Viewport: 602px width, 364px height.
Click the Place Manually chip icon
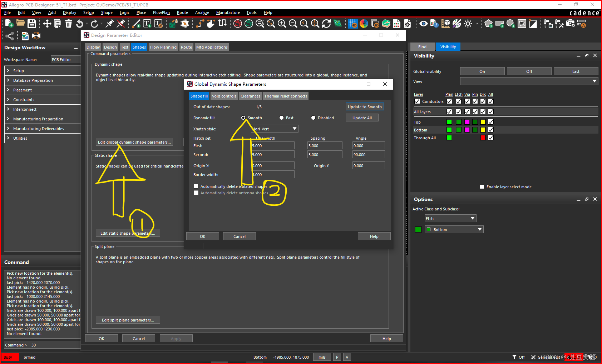tap(185, 24)
